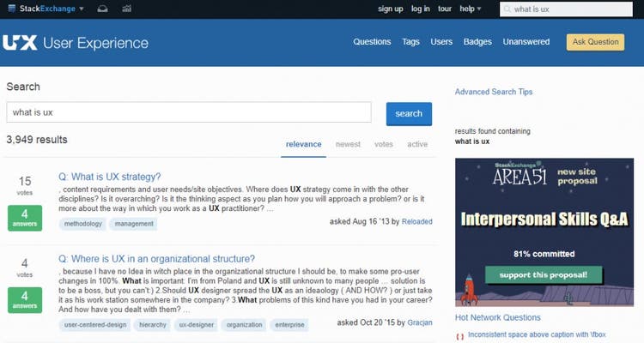The height and width of the screenshot is (343, 644).
Task: Click support this proposal button
Action: [544, 275]
